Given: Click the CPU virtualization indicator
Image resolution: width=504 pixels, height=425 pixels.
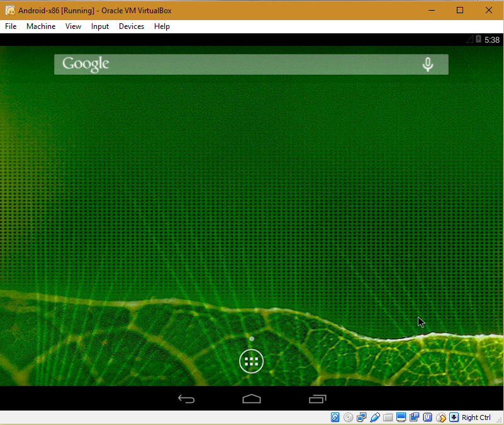Looking at the screenshot, I should (x=427, y=417).
